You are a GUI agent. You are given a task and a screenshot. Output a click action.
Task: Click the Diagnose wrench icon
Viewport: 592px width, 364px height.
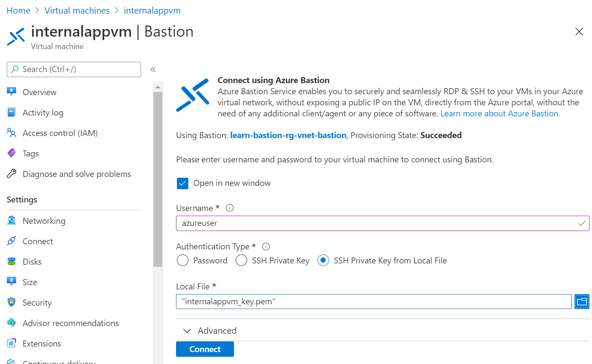click(12, 174)
